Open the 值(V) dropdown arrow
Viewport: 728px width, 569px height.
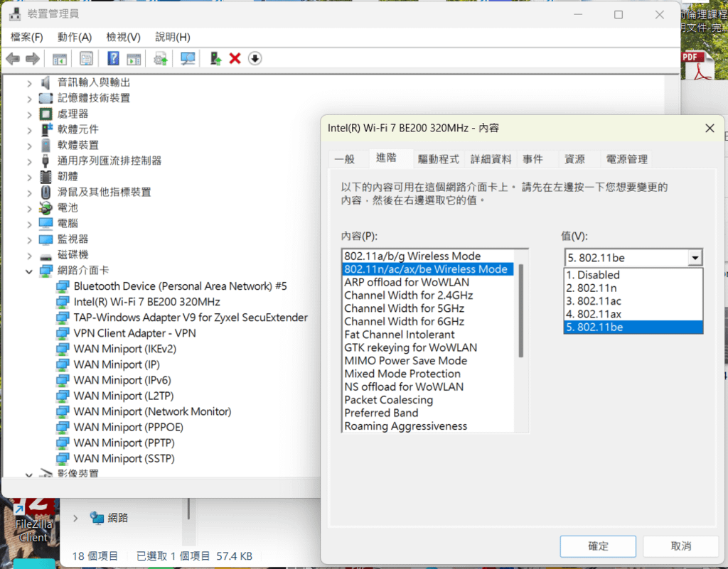(x=695, y=258)
